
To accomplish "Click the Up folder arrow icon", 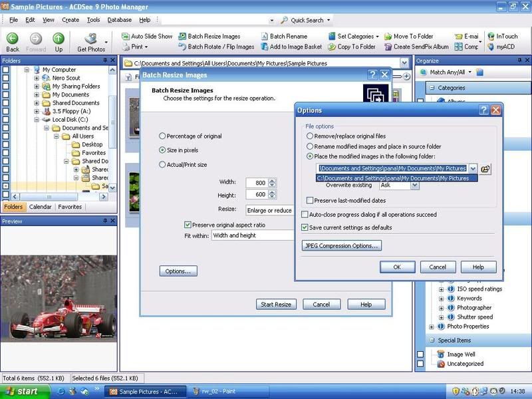I will pyautogui.click(x=59, y=38).
